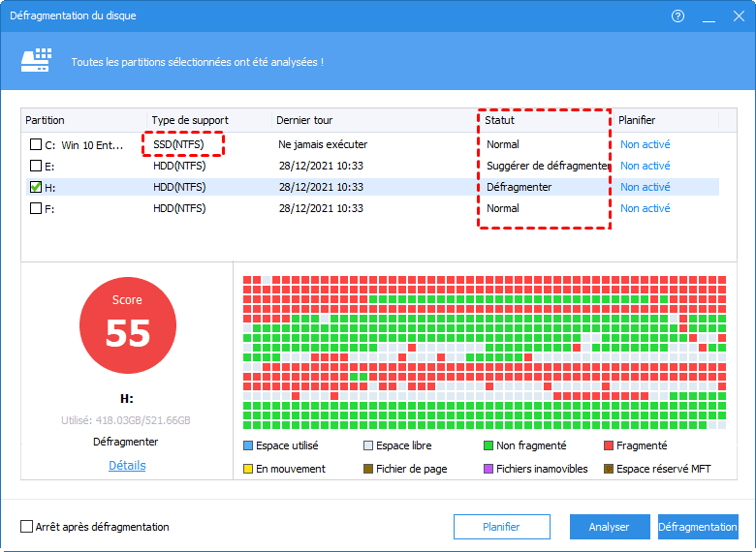
Task: Click the En mouvement yellow legend swatch
Action: coord(248,469)
